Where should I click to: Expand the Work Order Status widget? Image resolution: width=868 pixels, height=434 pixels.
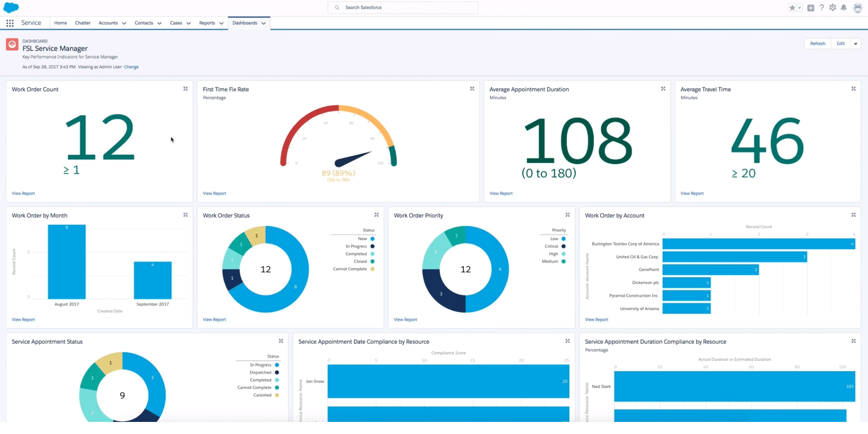click(x=377, y=215)
